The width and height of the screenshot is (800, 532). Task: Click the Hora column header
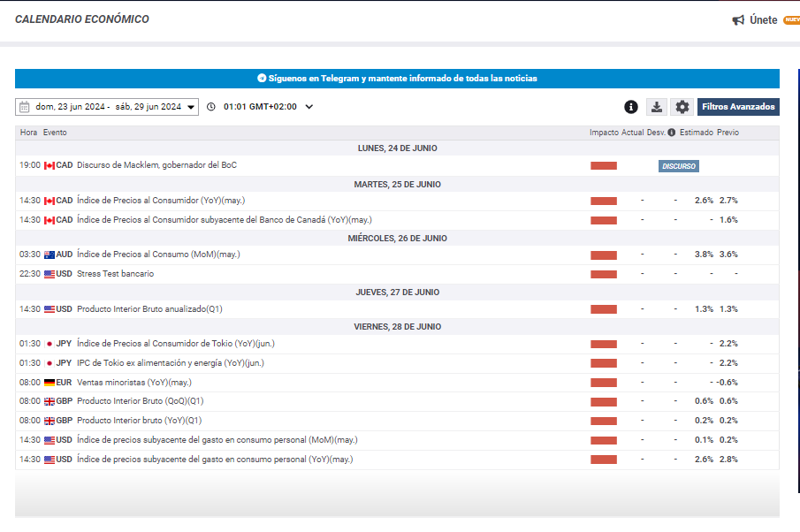pyautogui.click(x=28, y=133)
